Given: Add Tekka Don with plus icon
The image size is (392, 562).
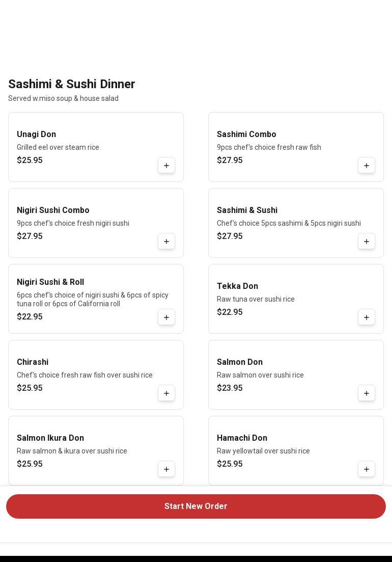Looking at the screenshot, I should click(x=367, y=317).
